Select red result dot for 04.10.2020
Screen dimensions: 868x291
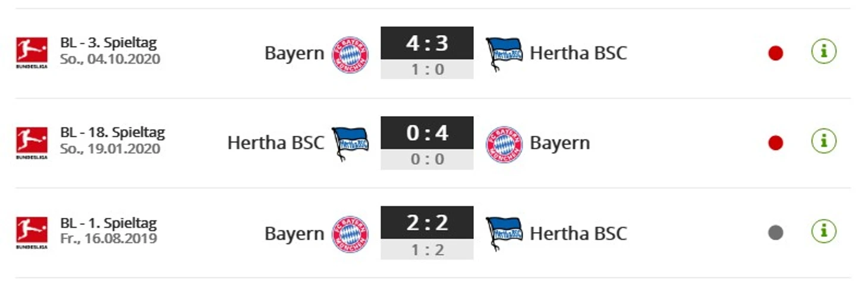click(775, 54)
